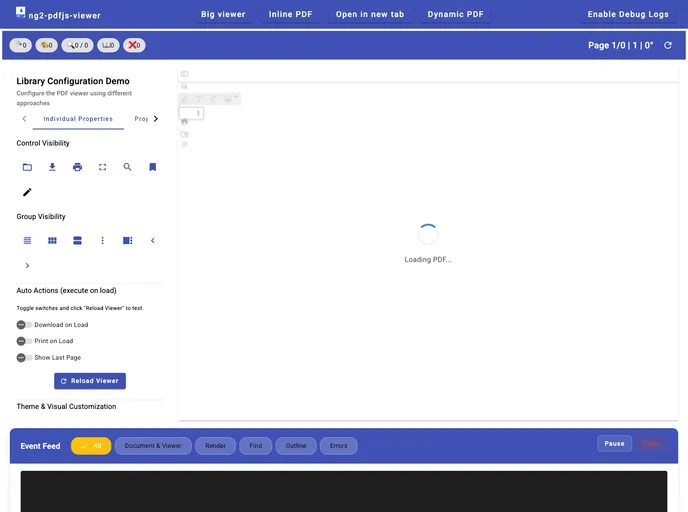Select the Open in new tab menu item
This screenshot has height=512, width=688.
pyautogui.click(x=370, y=14)
